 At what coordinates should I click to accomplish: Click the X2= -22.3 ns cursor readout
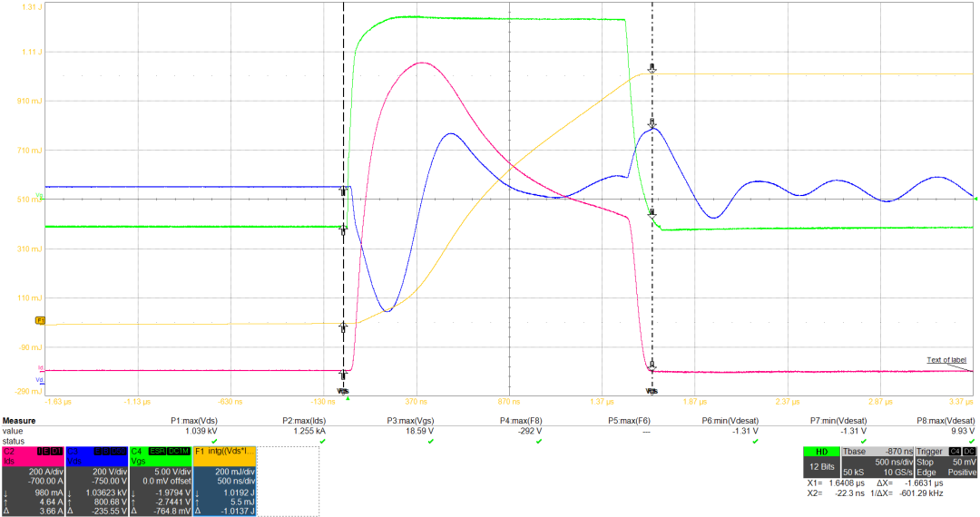coord(837,493)
